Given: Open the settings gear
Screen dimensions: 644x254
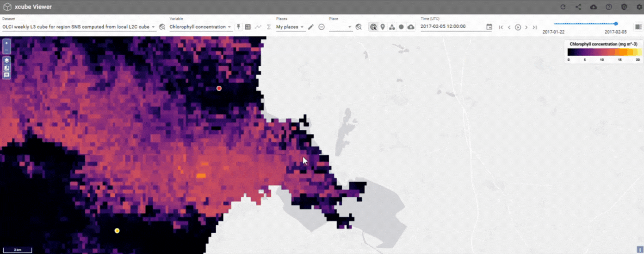Looking at the screenshot, I should [639, 7].
